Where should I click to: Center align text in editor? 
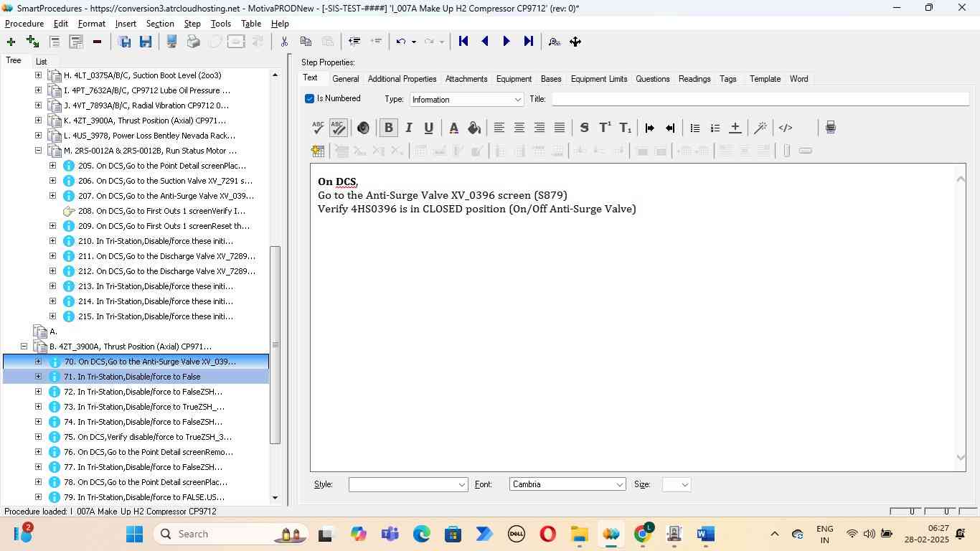(x=519, y=128)
